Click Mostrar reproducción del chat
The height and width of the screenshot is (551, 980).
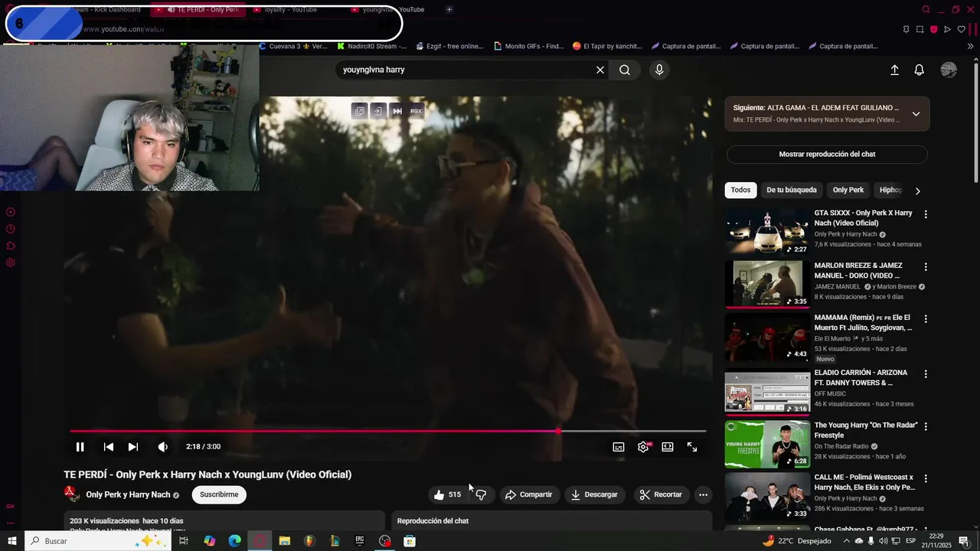827,154
